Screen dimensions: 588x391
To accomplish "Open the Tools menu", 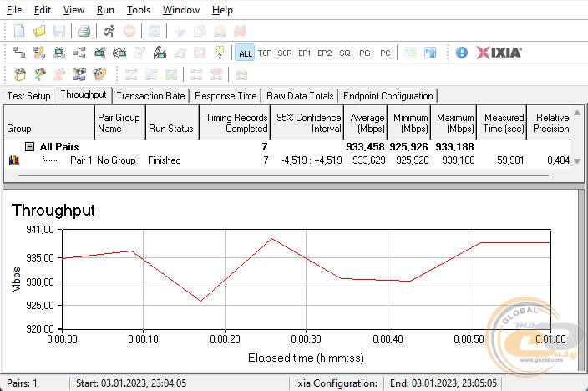I will (139, 10).
